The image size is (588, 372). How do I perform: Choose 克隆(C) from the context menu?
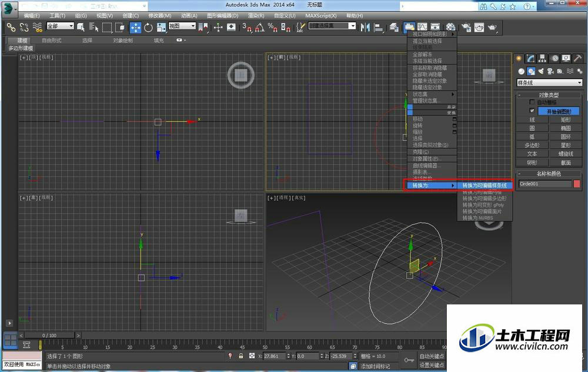pyautogui.click(x=432, y=152)
